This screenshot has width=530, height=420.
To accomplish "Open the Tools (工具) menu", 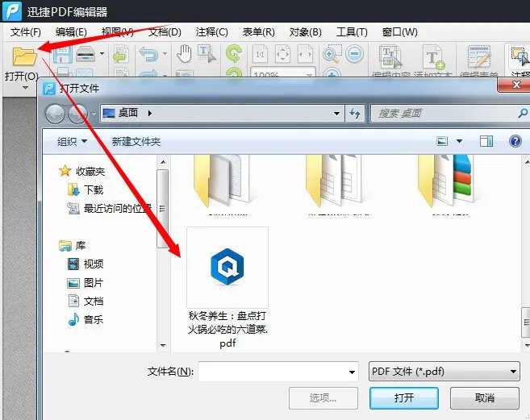I will pyautogui.click(x=352, y=32).
